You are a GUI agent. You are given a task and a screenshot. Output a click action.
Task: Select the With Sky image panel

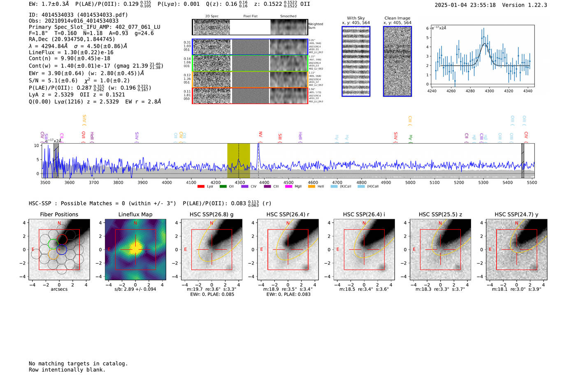pos(356,61)
